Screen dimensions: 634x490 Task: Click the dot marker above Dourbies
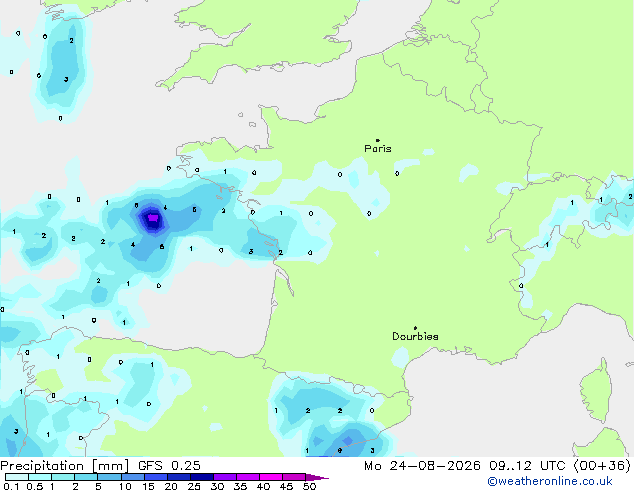[415, 328]
